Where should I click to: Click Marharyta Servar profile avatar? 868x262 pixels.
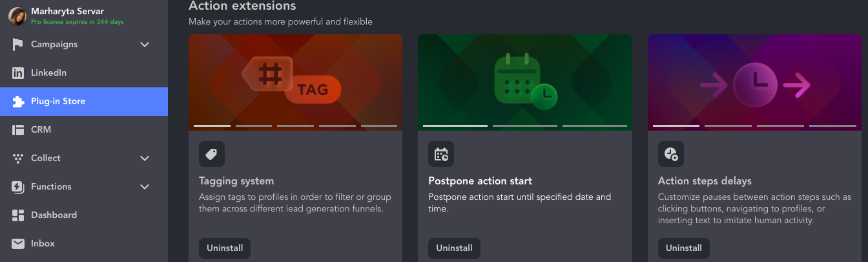pyautogui.click(x=17, y=16)
